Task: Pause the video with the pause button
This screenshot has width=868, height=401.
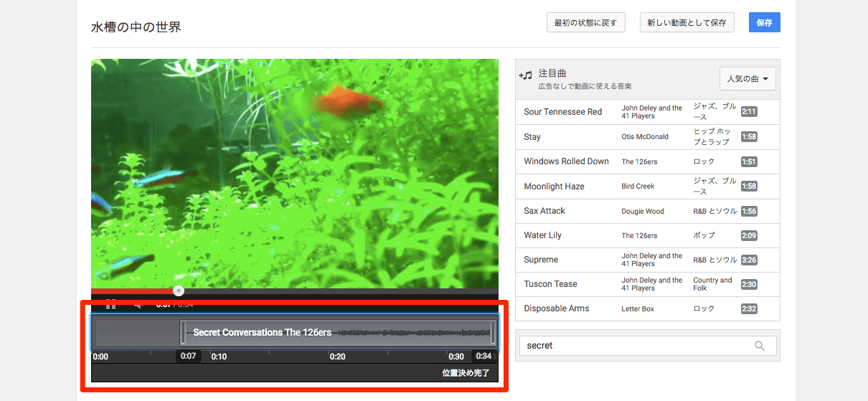Action: pyautogui.click(x=110, y=305)
